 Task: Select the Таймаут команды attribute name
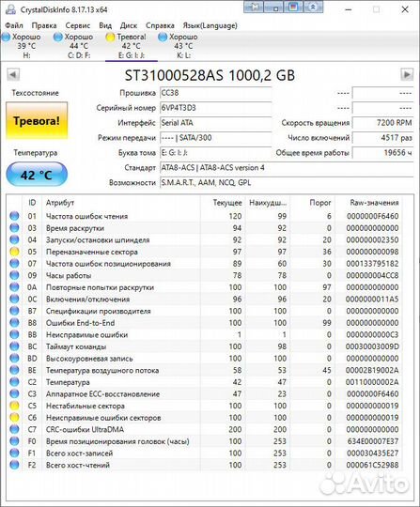76,346
